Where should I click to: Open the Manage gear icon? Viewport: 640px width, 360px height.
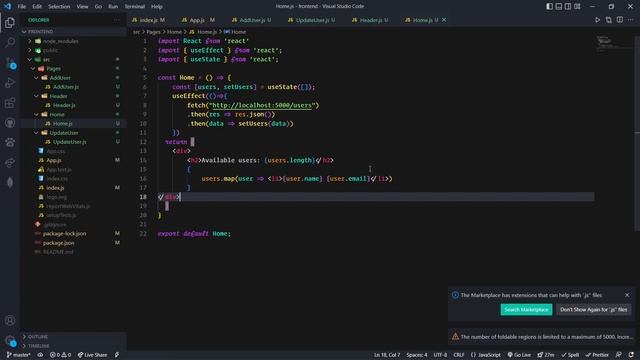10,340
